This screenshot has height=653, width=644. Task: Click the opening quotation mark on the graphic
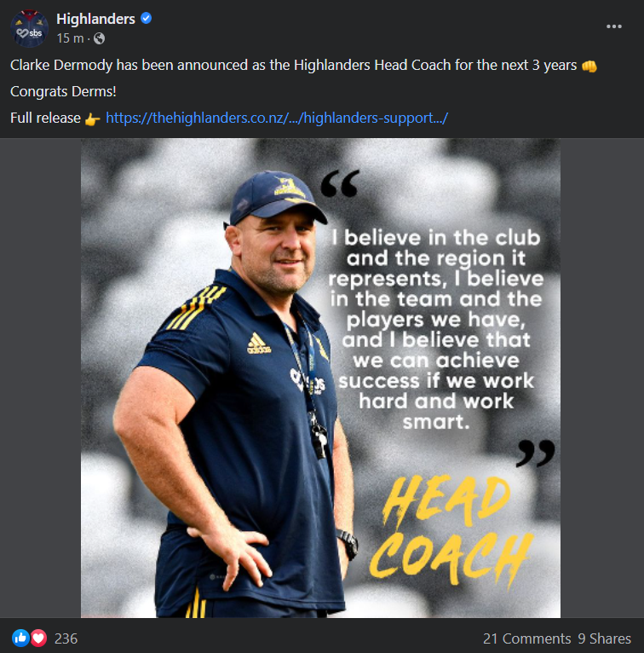[x=340, y=183]
